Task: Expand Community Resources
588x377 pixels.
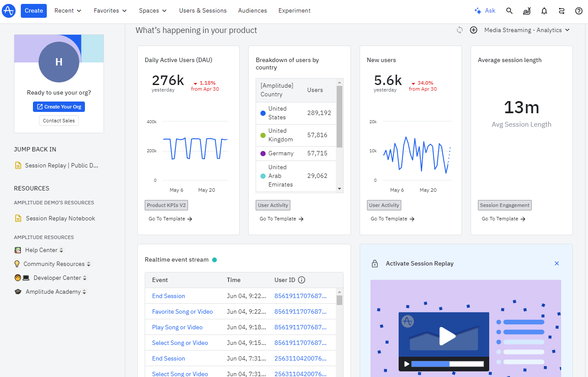Action: tap(88, 264)
